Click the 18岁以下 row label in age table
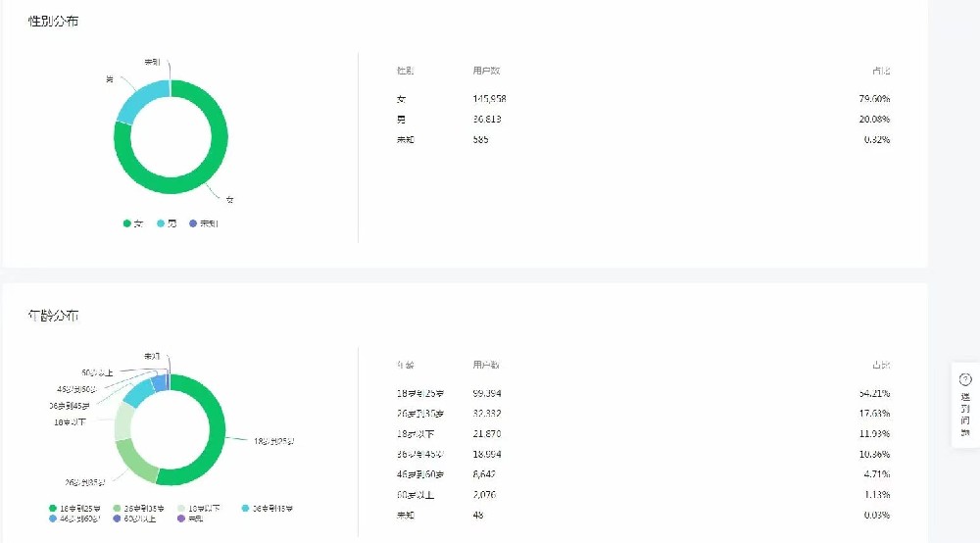Viewport: 980px width, 543px height. pos(415,433)
